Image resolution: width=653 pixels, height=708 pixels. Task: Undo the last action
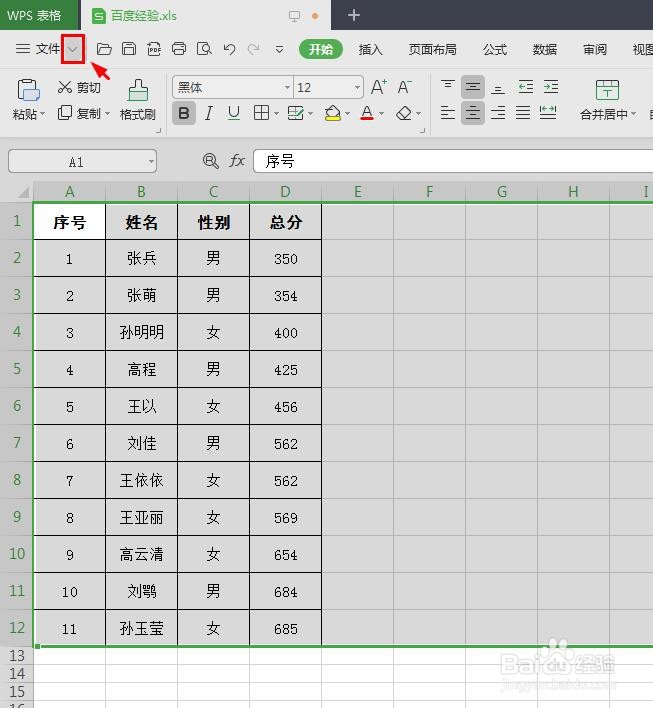229,49
